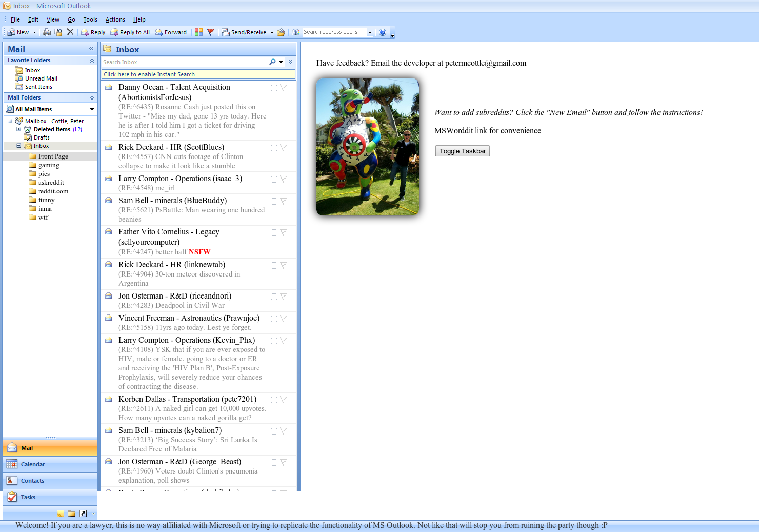759x532 pixels.
Task: Click the search magnifier icon in Inbox
Action: click(x=272, y=62)
